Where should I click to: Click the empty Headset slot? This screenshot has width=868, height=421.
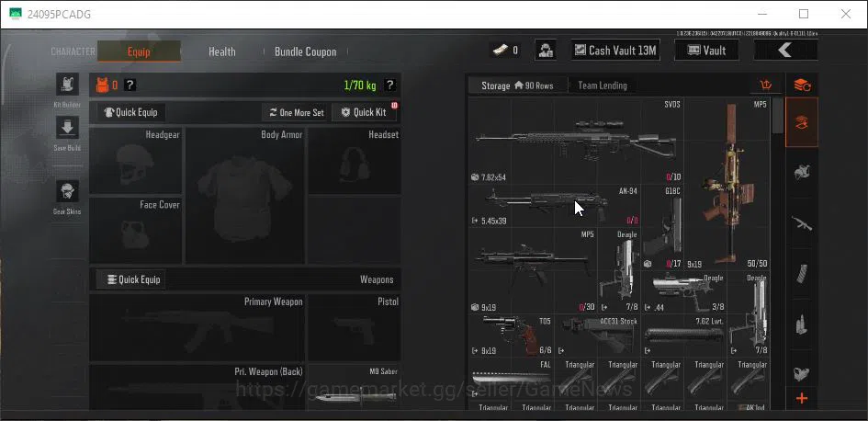point(355,161)
